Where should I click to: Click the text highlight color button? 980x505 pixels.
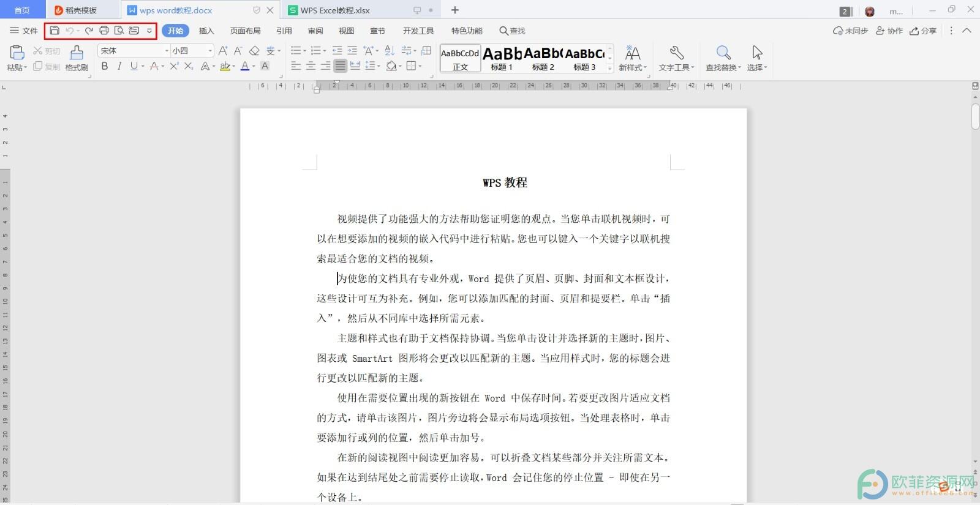point(225,66)
